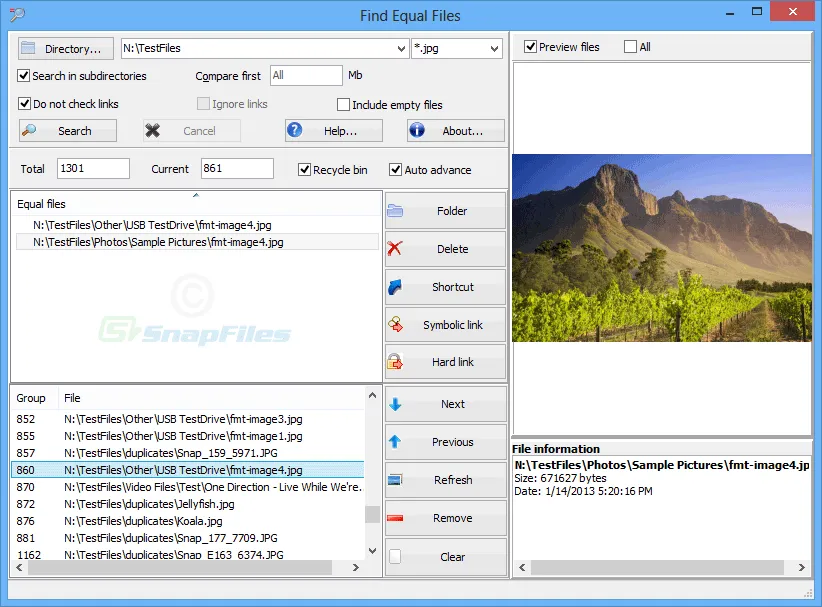Click the Total field showing 1301
The height and width of the screenshot is (607, 822).
pyautogui.click(x=93, y=168)
